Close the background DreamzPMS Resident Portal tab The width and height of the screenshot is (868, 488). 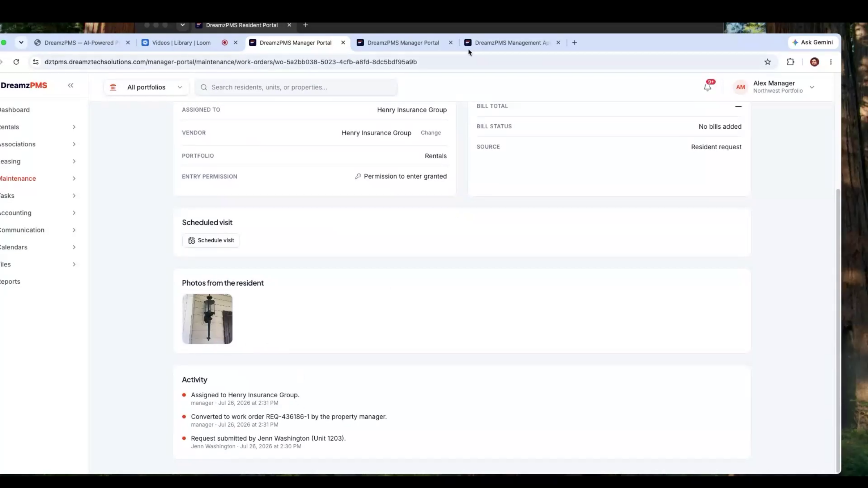(x=289, y=25)
